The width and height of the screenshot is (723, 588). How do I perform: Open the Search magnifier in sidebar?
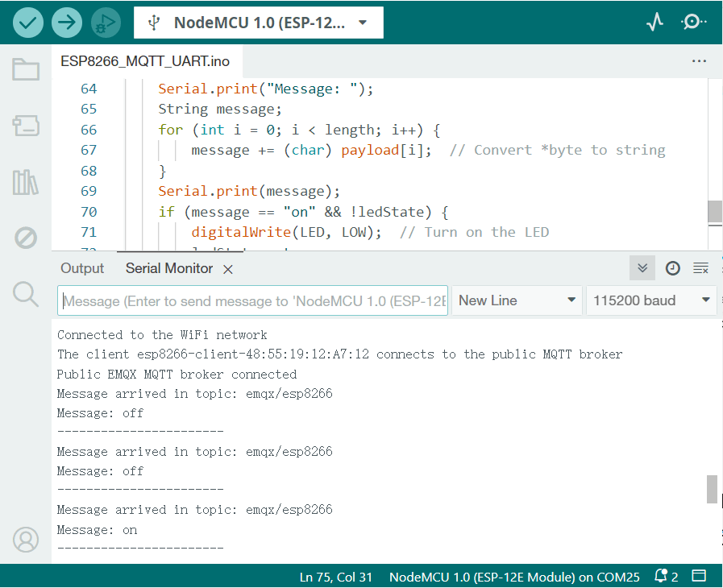point(26,294)
